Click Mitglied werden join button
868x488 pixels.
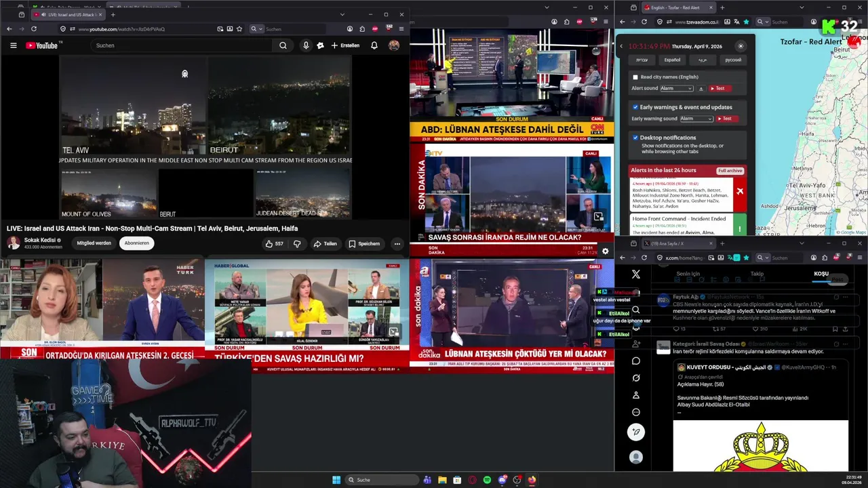click(94, 243)
